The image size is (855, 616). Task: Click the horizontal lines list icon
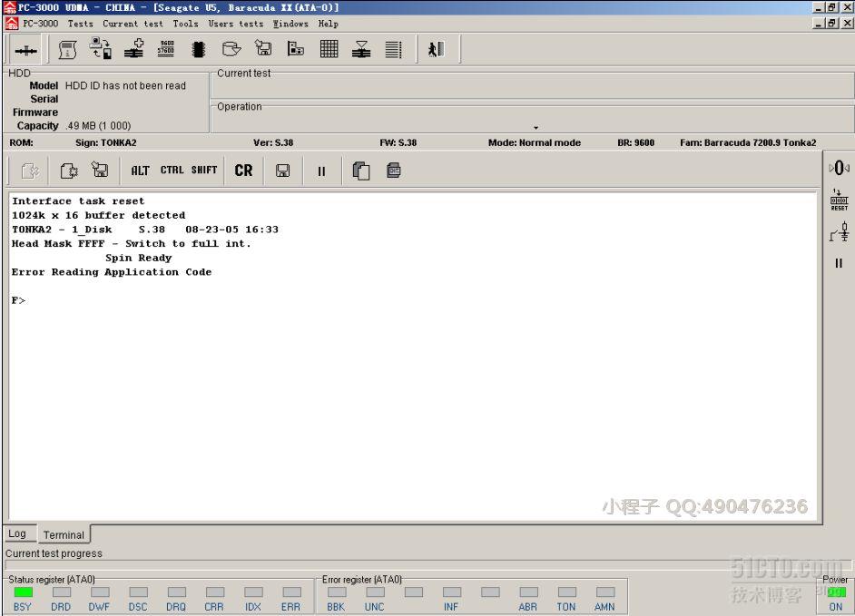[x=393, y=49]
